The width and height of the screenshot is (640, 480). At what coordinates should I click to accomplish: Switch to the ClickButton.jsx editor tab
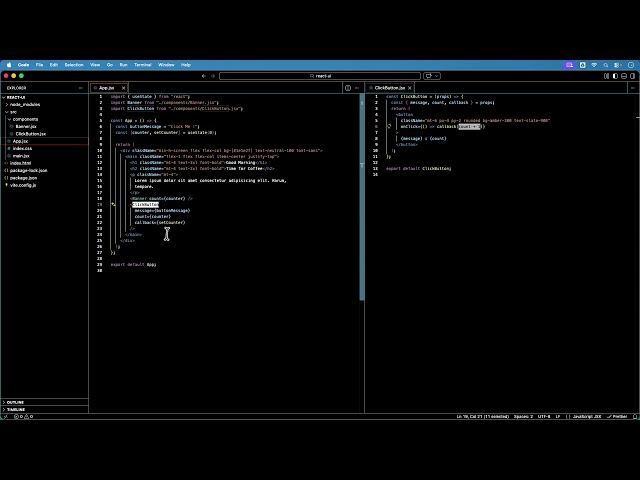tap(389, 88)
